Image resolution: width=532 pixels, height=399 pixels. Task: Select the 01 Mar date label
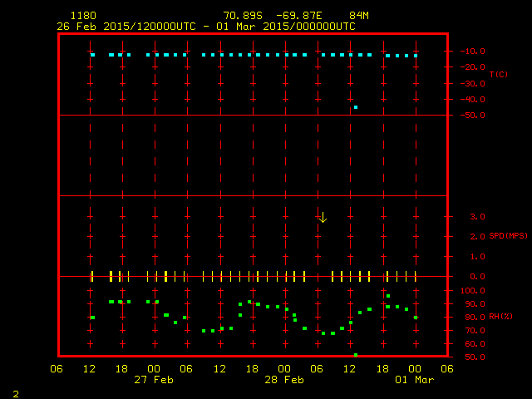pyautogui.click(x=414, y=380)
